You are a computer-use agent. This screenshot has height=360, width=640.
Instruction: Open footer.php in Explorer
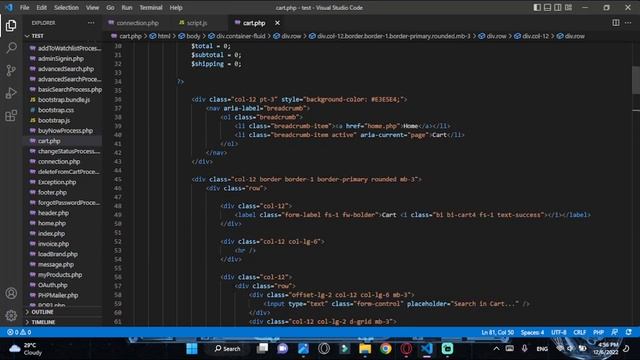click(52, 192)
